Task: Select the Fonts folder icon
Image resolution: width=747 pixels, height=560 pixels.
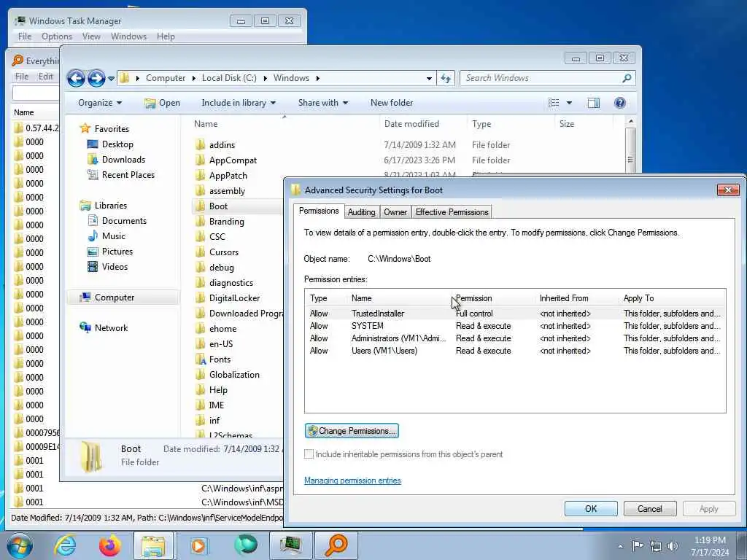Action: 201,359
